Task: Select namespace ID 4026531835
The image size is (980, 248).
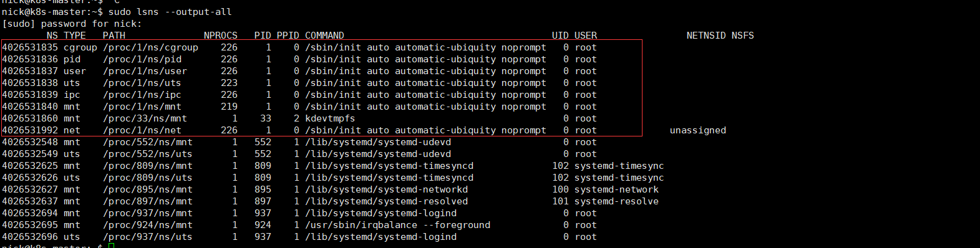Action: coord(30,47)
